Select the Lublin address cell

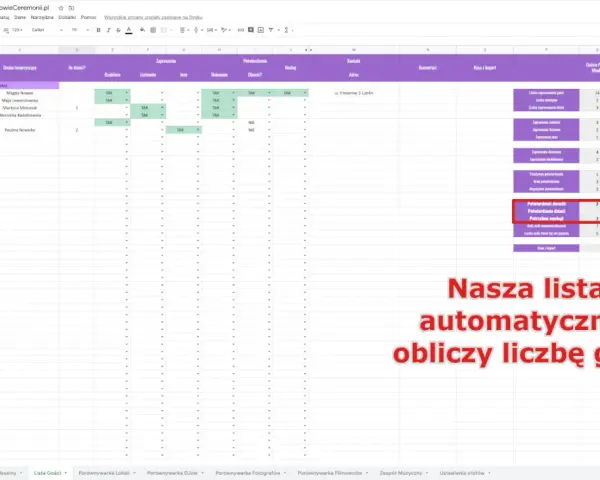click(x=354, y=93)
